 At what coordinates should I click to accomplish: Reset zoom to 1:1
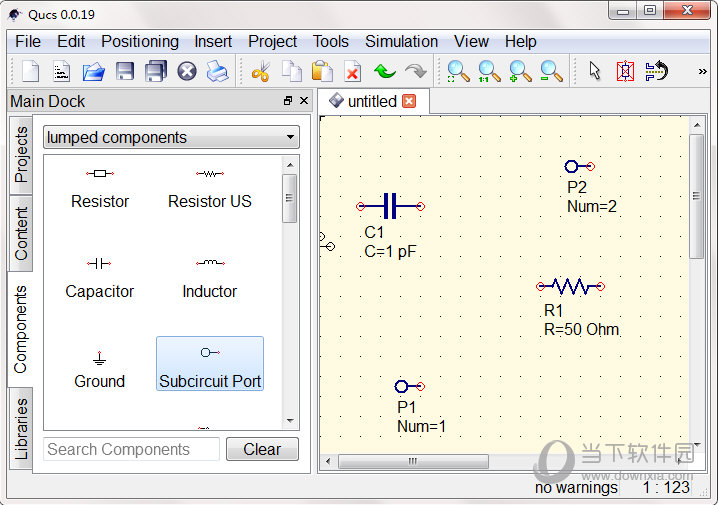coord(489,71)
